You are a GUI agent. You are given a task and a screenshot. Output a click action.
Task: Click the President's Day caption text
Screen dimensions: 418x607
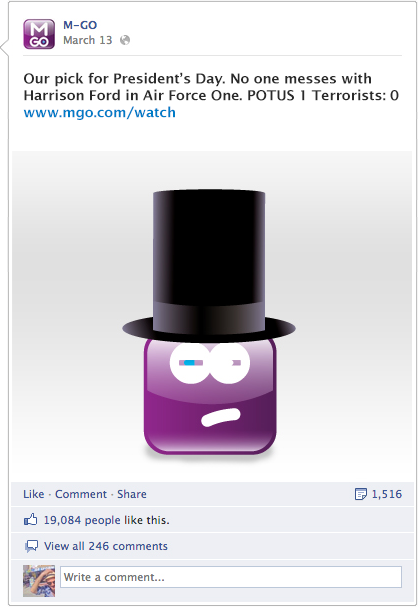click(211, 87)
